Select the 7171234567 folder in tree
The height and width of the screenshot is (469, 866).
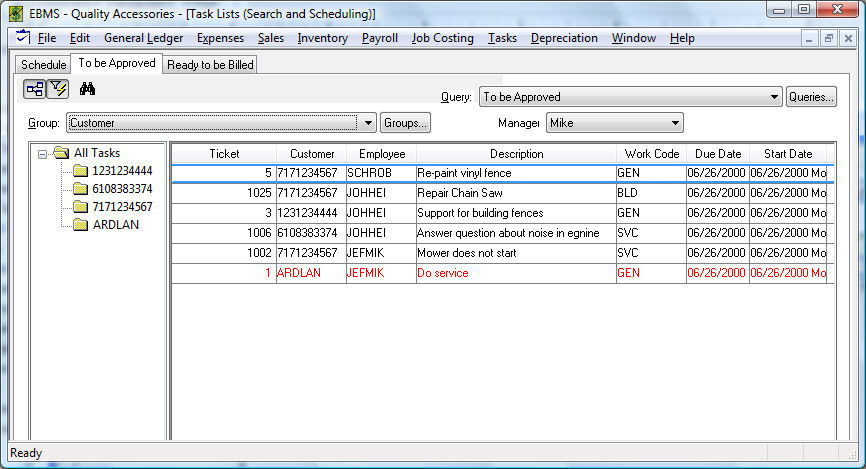(x=115, y=207)
